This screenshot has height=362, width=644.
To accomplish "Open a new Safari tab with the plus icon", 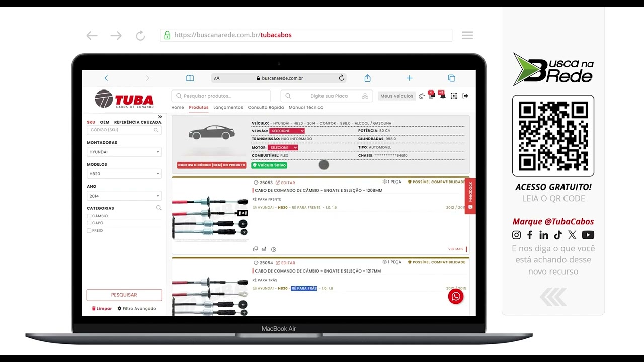I will coord(409,78).
